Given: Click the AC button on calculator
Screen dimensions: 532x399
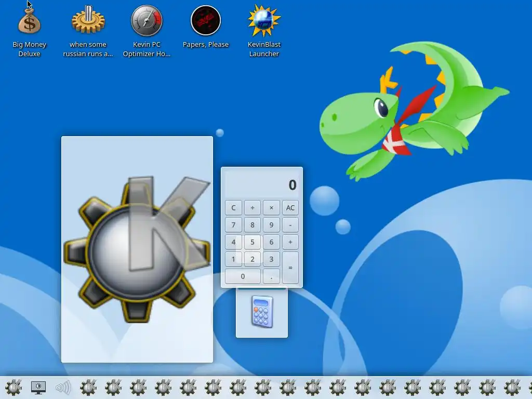Looking at the screenshot, I should point(290,208).
